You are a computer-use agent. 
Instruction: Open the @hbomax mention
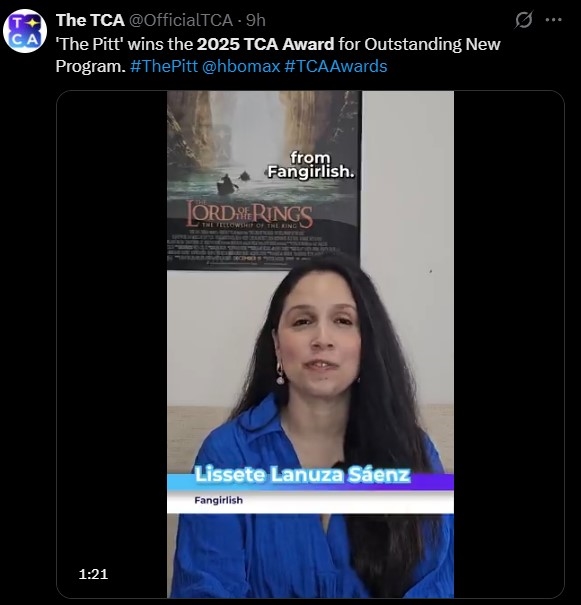coord(241,66)
